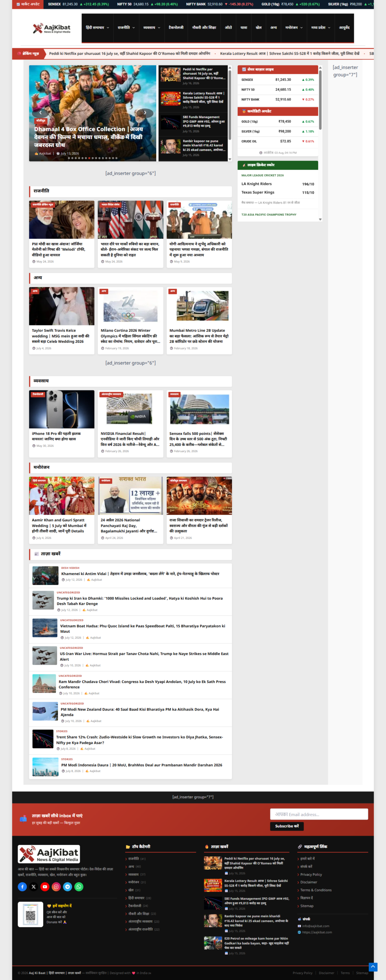Open the अन्य menu item

[x=273, y=28]
